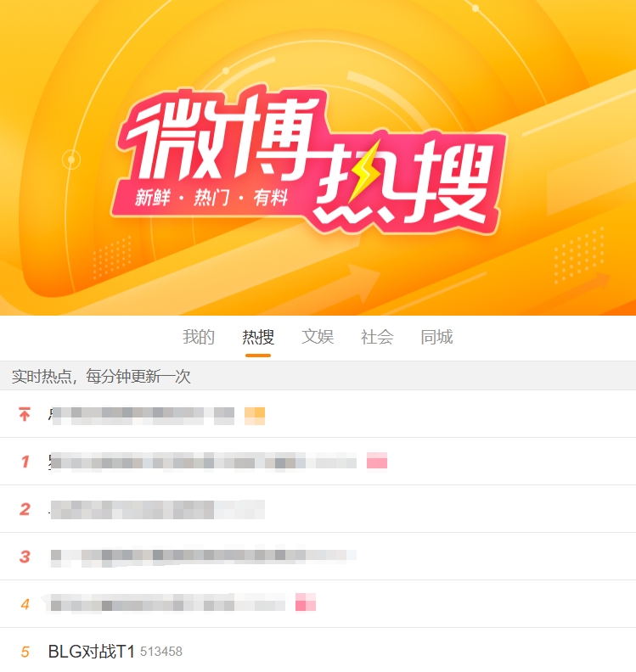Click the 新鲜·热门·有料 slogan
The image size is (636, 672).
(x=211, y=198)
